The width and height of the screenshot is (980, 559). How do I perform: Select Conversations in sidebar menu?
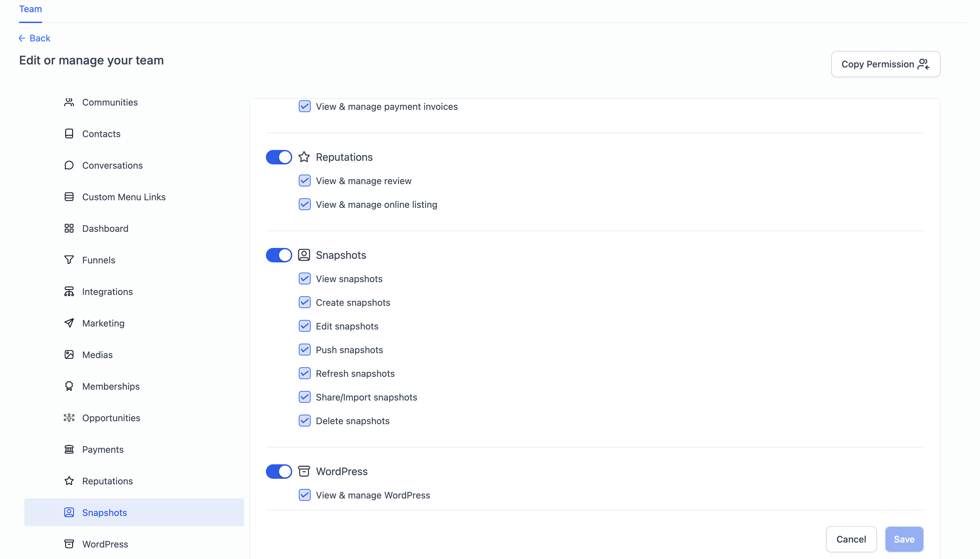coord(112,165)
